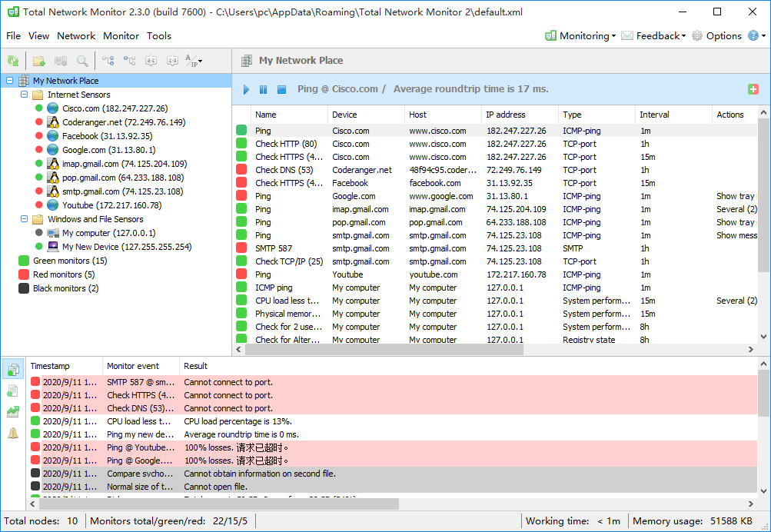The image size is (771, 532).
Task: Click the refresh network tree toolbar icon
Action: coord(13,61)
